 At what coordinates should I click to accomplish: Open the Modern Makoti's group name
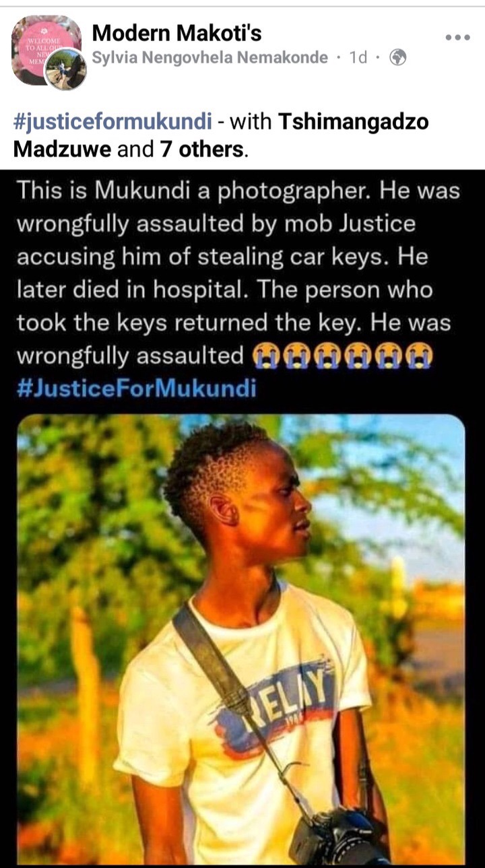pos(176,32)
